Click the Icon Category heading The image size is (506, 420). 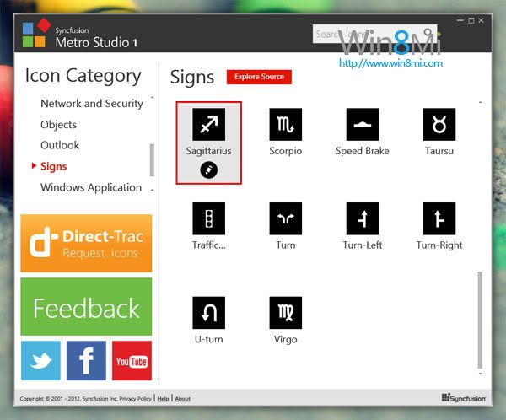coord(83,76)
